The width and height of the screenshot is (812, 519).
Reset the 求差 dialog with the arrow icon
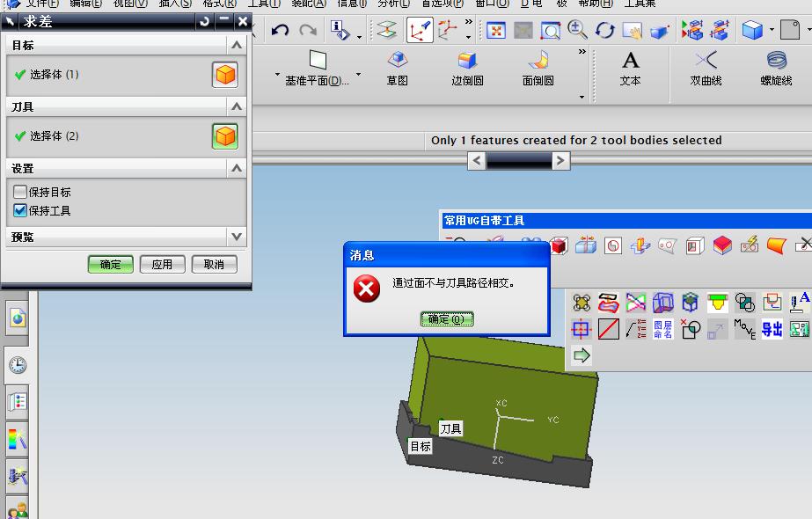pyautogui.click(x=204, y=21)
